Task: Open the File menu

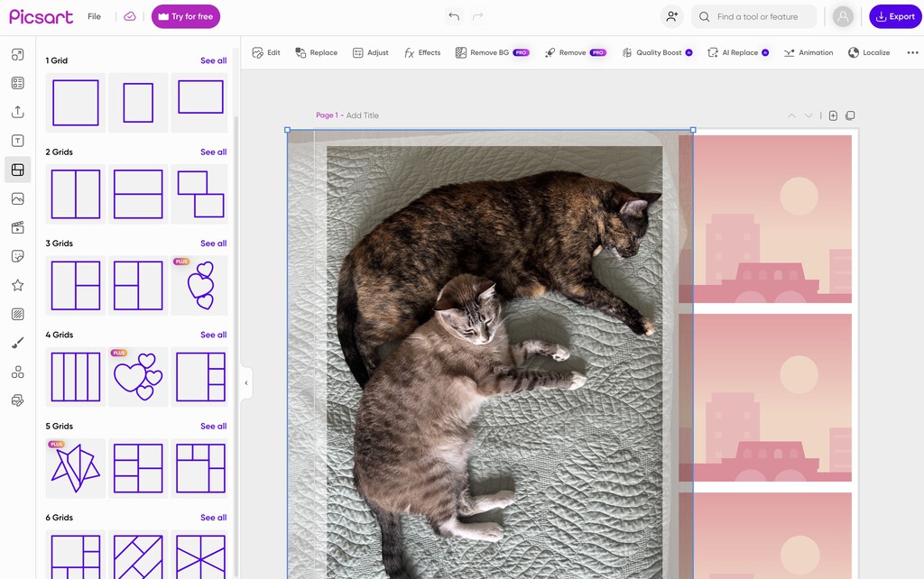Action: [x=94, y=16]
